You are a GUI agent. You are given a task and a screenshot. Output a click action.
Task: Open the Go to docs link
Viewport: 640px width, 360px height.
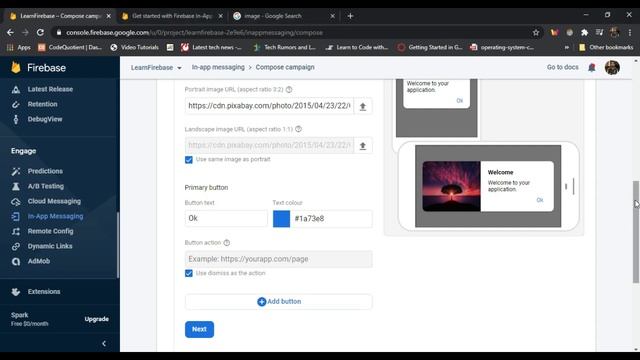[562, 67]
